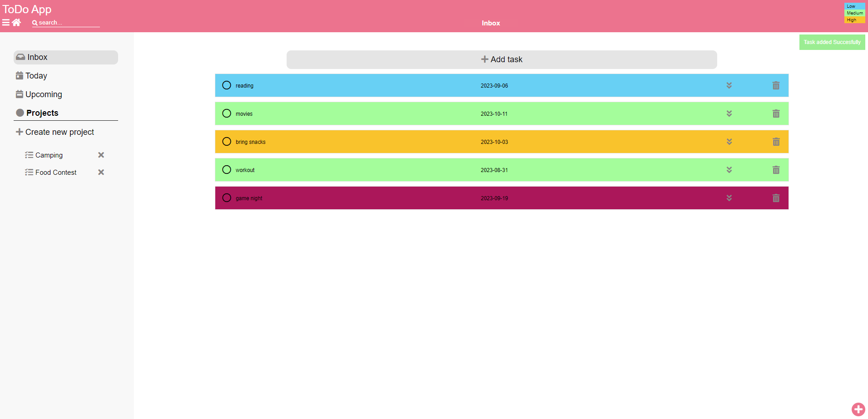The width and height of the screenshot is (868, 419).
Task: Click the date 2023-10-11
Action: pos(494,114)
